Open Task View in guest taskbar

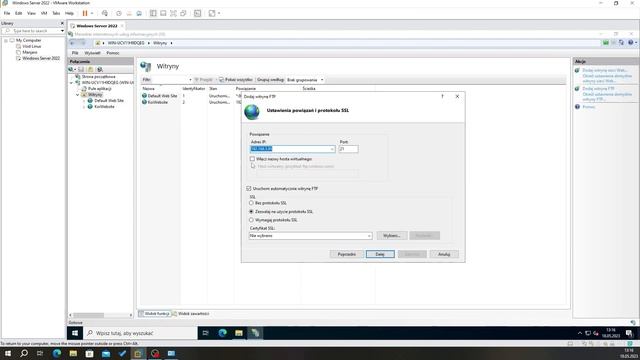click(206, 333)
